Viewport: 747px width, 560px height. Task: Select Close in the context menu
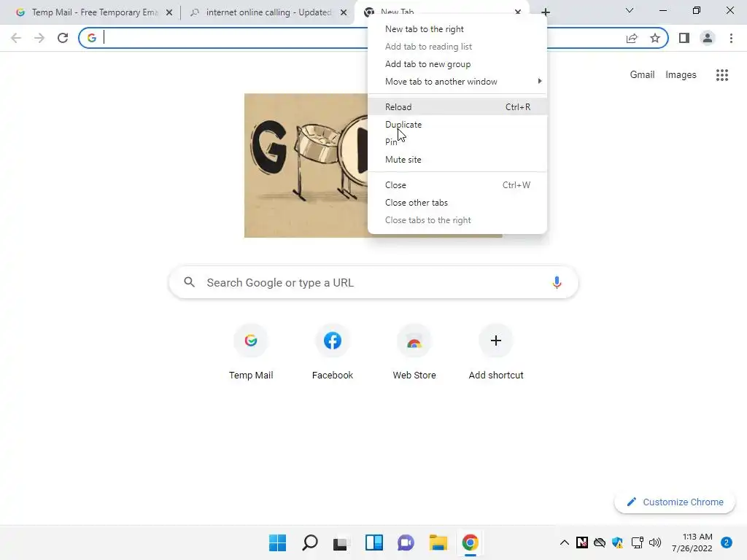(457, 184)
